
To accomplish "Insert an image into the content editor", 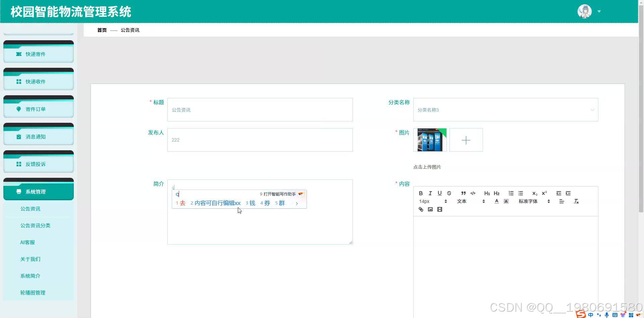I will coord(430,209).
